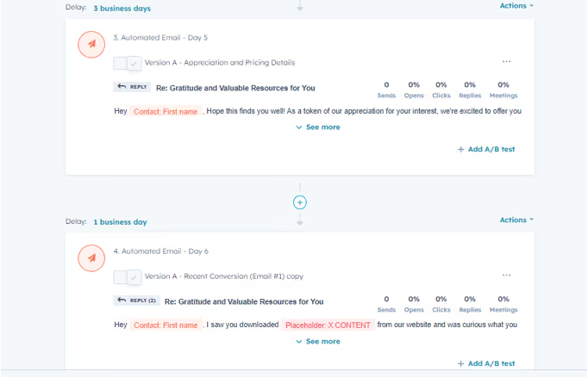The height and width of the screenshot is (378, 588).
Task: Open the Actions dropdown above step 3
Action: (x=516, y=6)
